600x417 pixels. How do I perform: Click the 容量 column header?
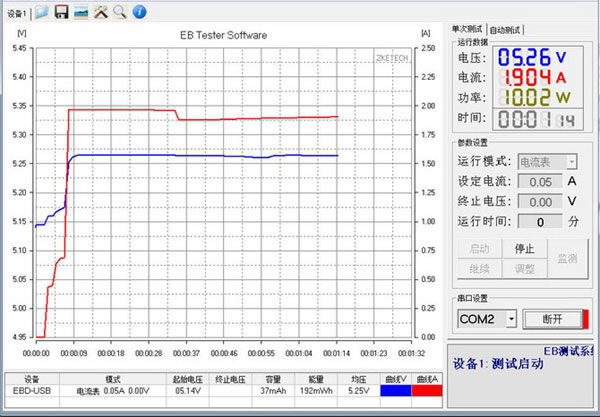(x=273, y=379)
